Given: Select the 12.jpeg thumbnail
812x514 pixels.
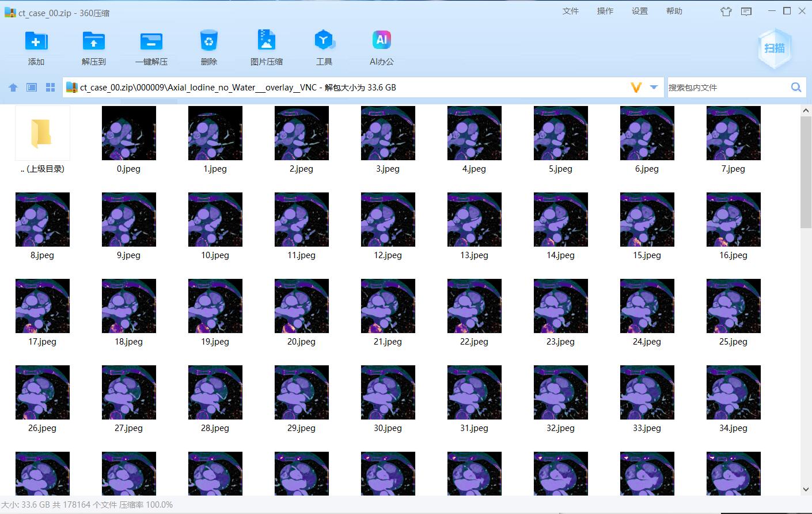Looking at the screenshot, I should (388, 220).
